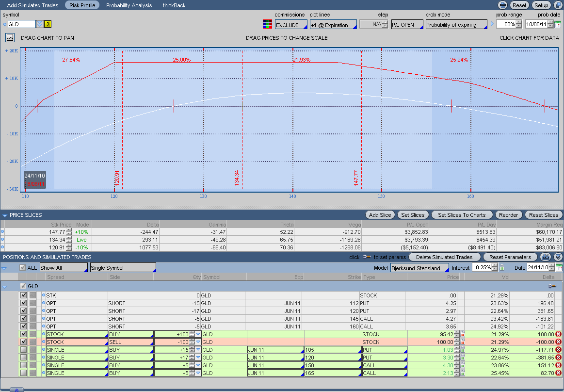Enable the 105 PUT simulated trade checkbox
Viewport: 564px width, 392px height.
coord(23,350)
